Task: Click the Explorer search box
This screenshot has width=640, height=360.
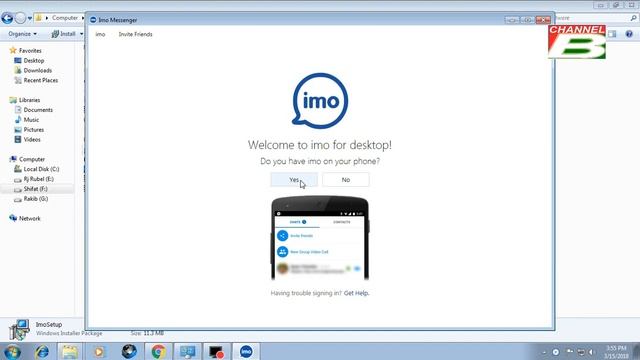Action: point(596,18)
